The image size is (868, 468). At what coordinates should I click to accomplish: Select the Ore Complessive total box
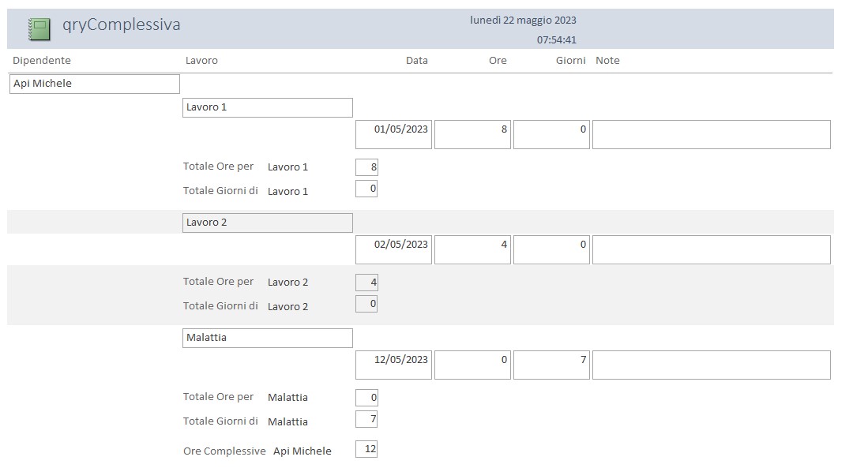click(x=366, y=449)
